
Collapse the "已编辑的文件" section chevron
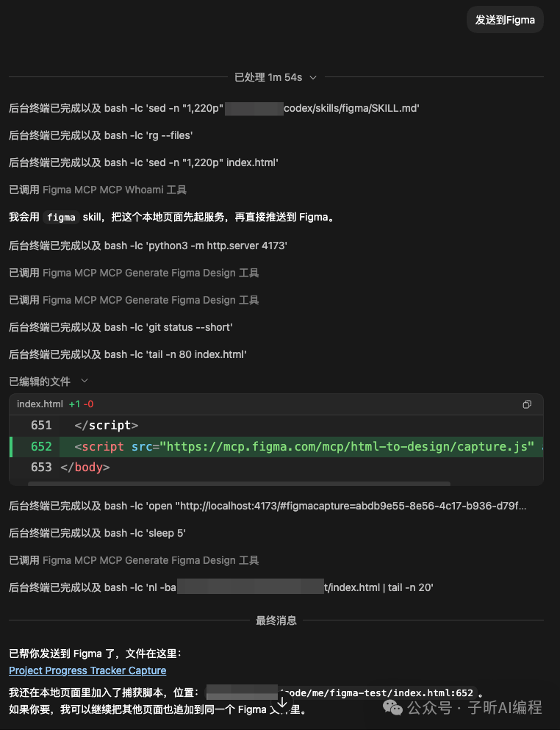(x=84, y=381)
